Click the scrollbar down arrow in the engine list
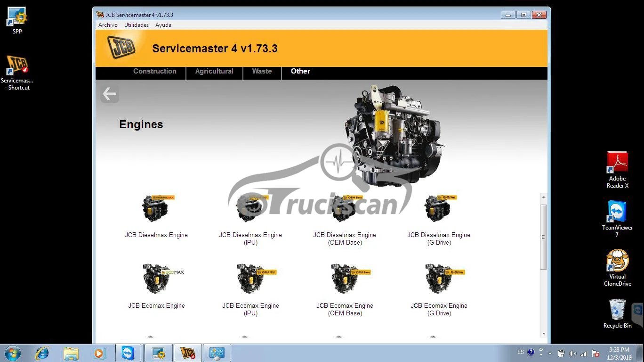 (544, 334)
